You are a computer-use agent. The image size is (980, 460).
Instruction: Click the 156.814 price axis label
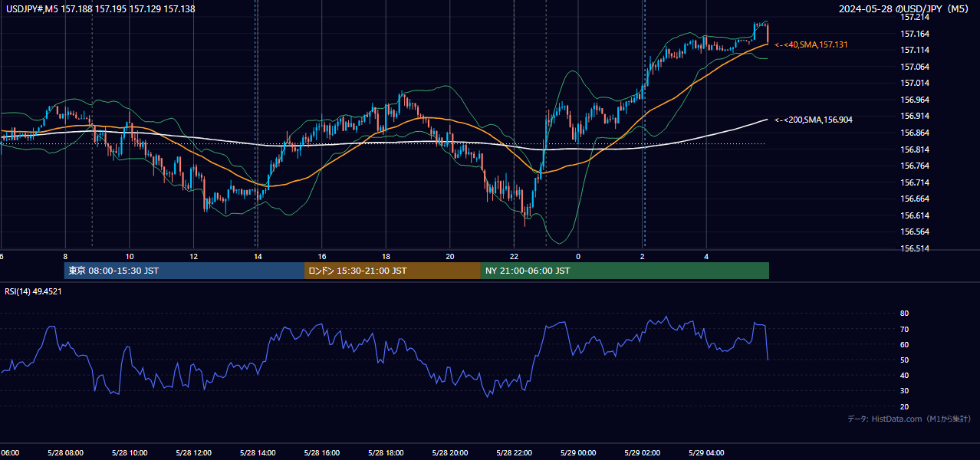[915, 149]
